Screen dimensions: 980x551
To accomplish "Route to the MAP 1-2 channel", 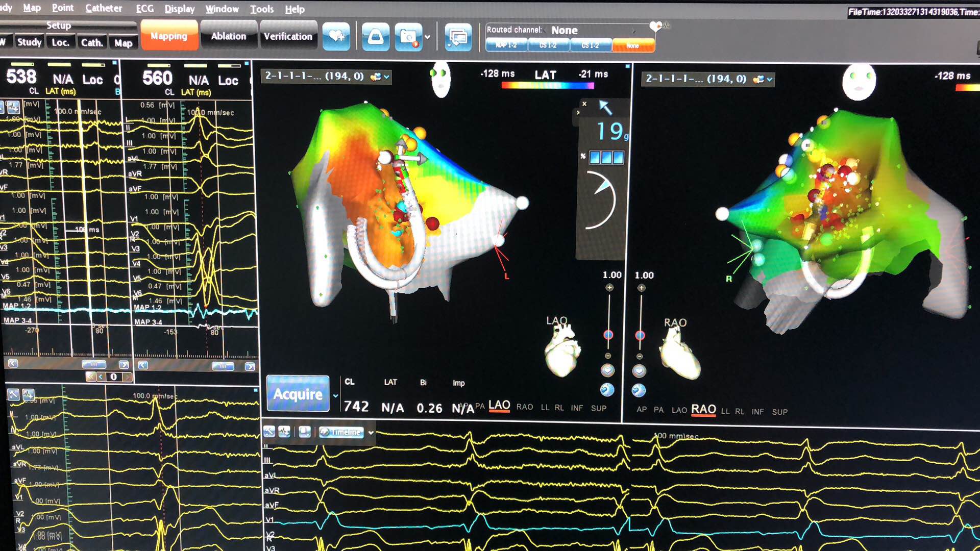I will click(506, 45).
